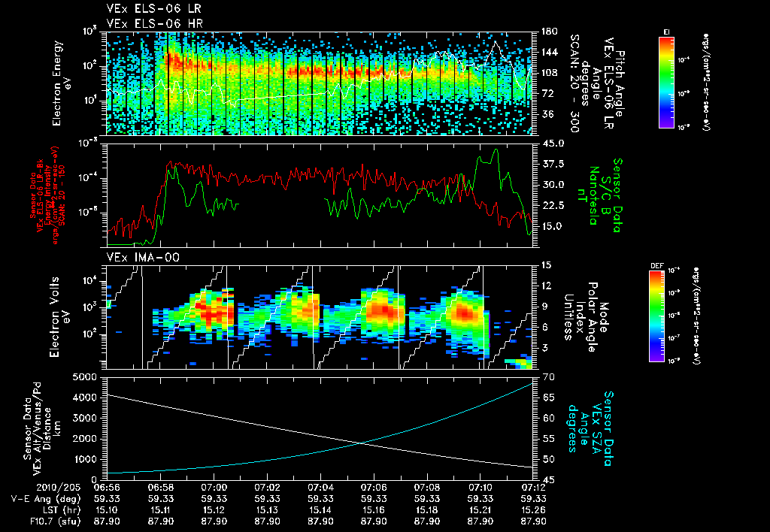
Task: Click the LST value 15.10
Action: 107,511
